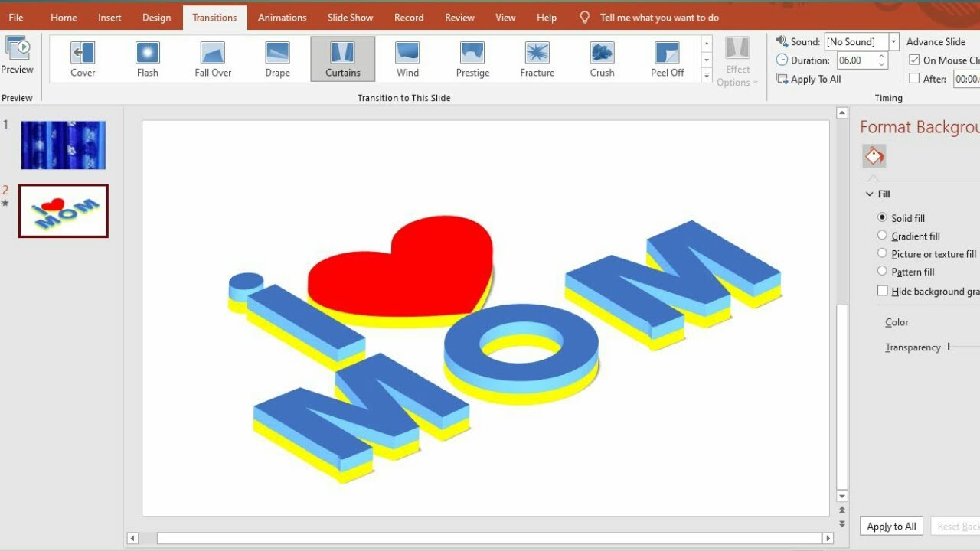Click Apply to All background button
This screenshot has width=980, height=551.
(891, 527)
